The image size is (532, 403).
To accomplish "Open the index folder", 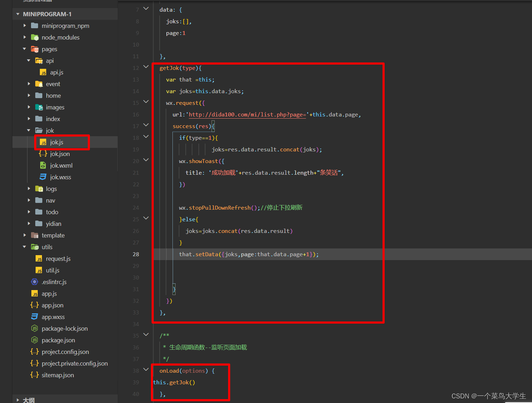I will 65,119.
